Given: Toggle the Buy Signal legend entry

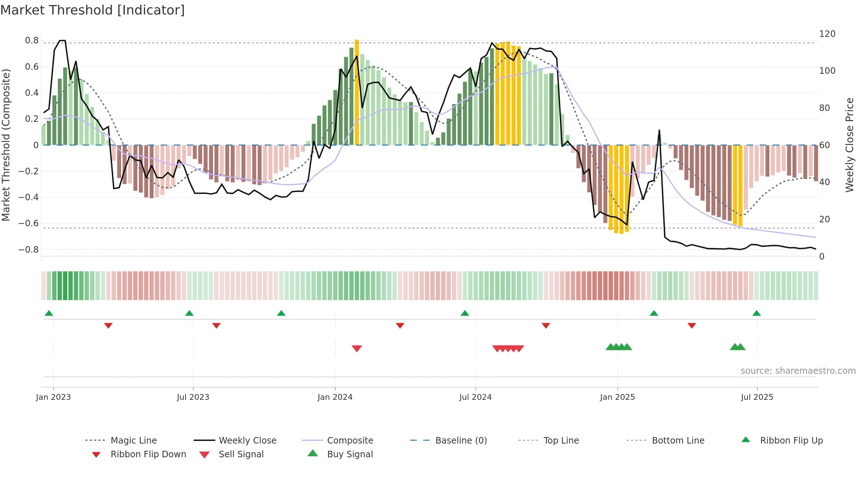Looking at the screenshot, I should (340, 454).
